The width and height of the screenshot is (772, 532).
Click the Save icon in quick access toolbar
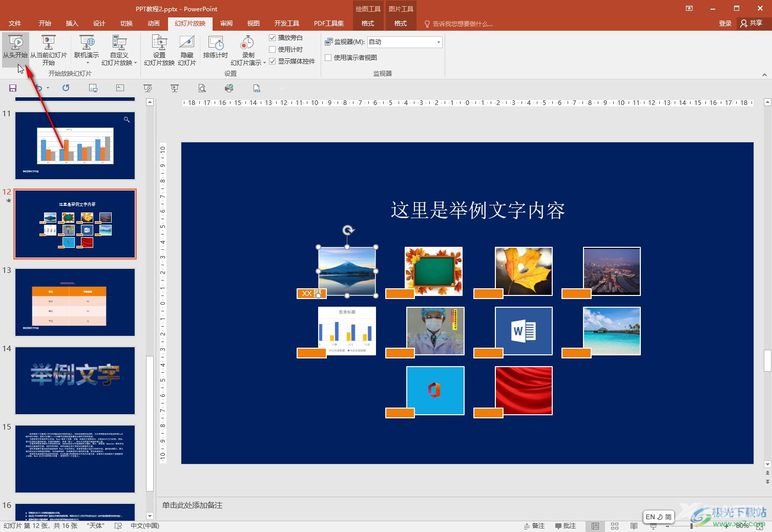click(x=13, y=88)
